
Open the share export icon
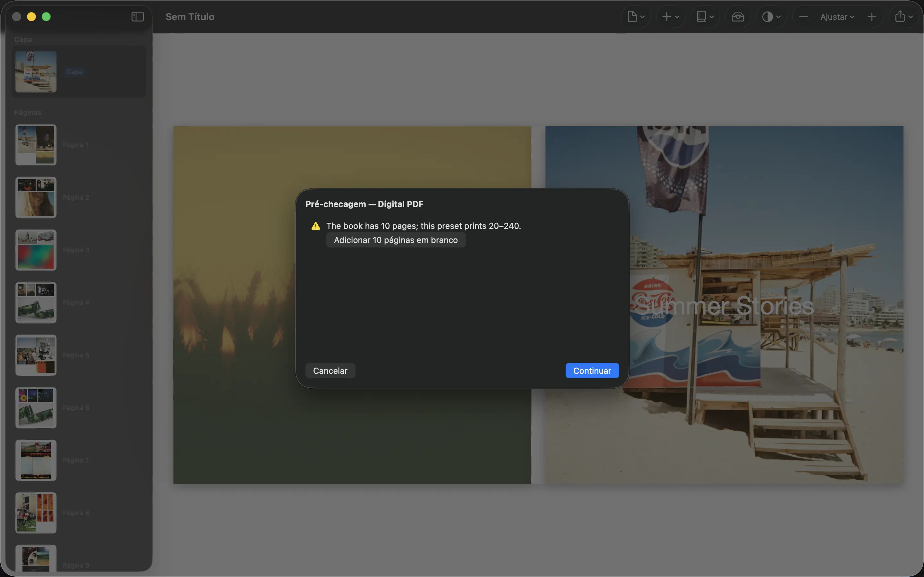tap(904, 17)
